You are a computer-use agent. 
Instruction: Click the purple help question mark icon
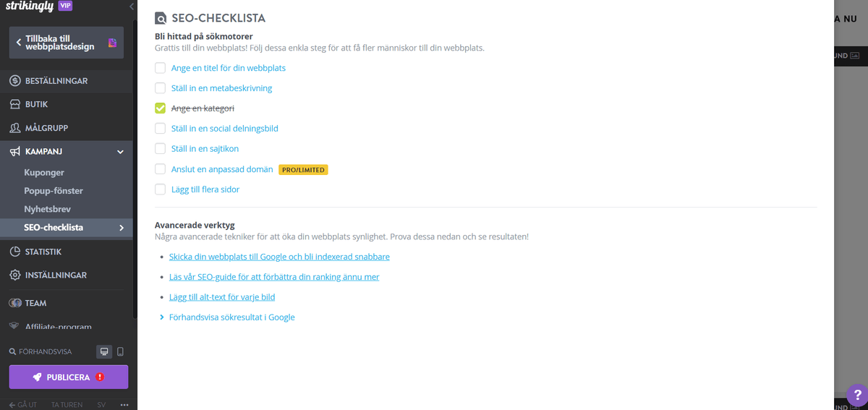(x=857, y=396)
